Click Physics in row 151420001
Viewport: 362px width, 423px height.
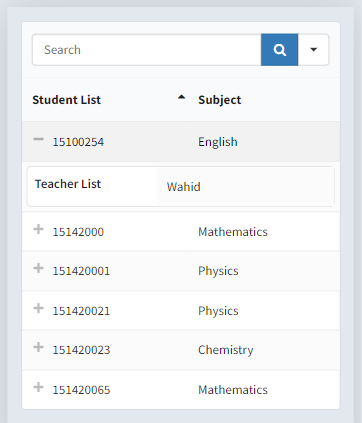pyautogui.click(x=218, y=271)
